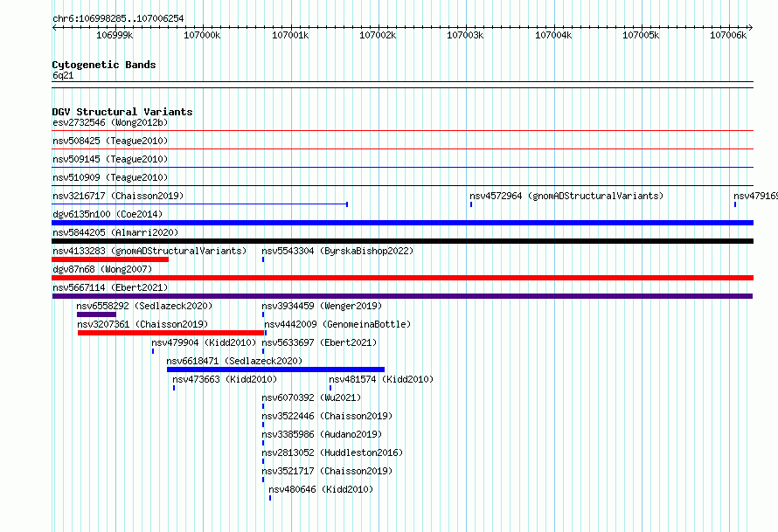This screenshot has width=778, height=532.
Task: Click nsv3521717 (Chaisson2019) label
Action: point(327,471)
